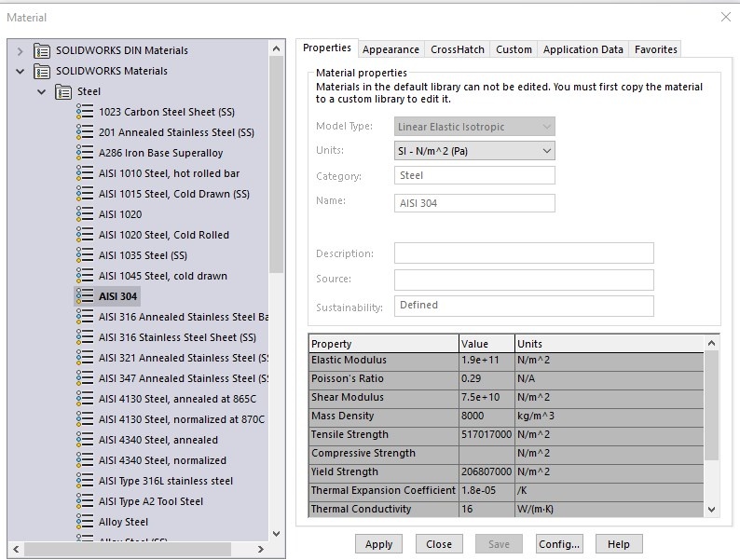Click the material icon next to AISI 1020

point(85,214)
